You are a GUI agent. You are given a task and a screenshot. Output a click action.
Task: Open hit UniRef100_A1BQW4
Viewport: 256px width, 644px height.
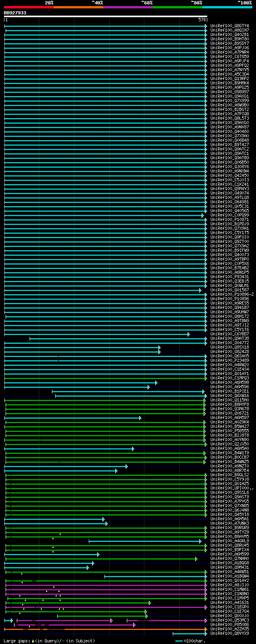click(x=230, y=576)
